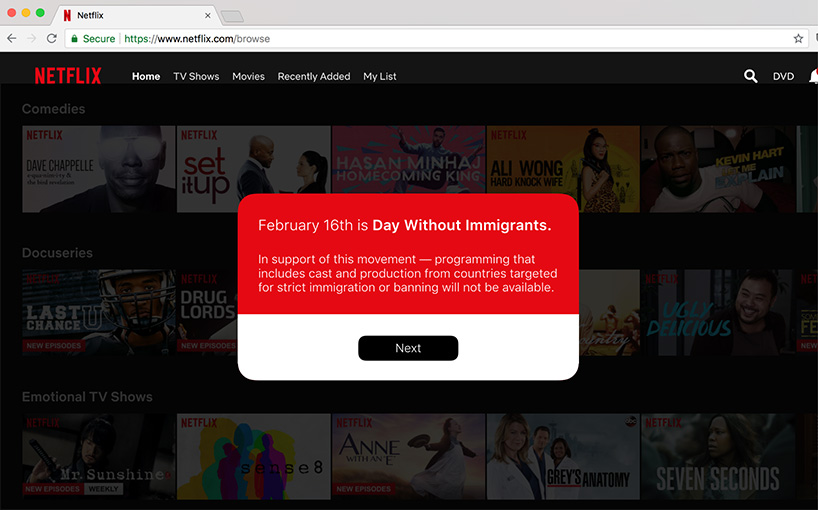Open the Drug Lords thumbnail
818x510 pixels.
coord(207,312)
